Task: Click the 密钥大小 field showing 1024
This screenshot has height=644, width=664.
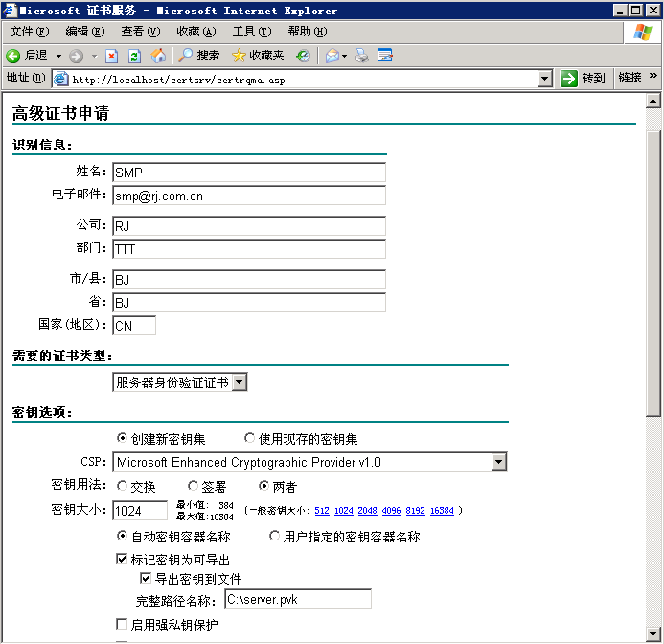Action: coord(140,511)
